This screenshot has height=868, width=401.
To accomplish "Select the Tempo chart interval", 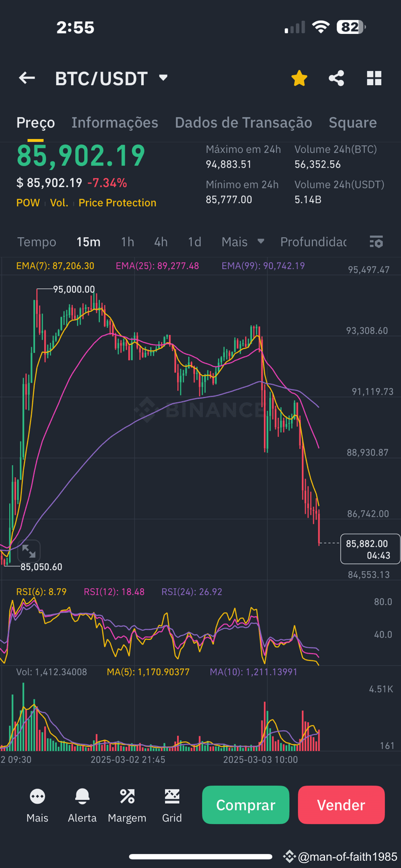I will 37,242.
